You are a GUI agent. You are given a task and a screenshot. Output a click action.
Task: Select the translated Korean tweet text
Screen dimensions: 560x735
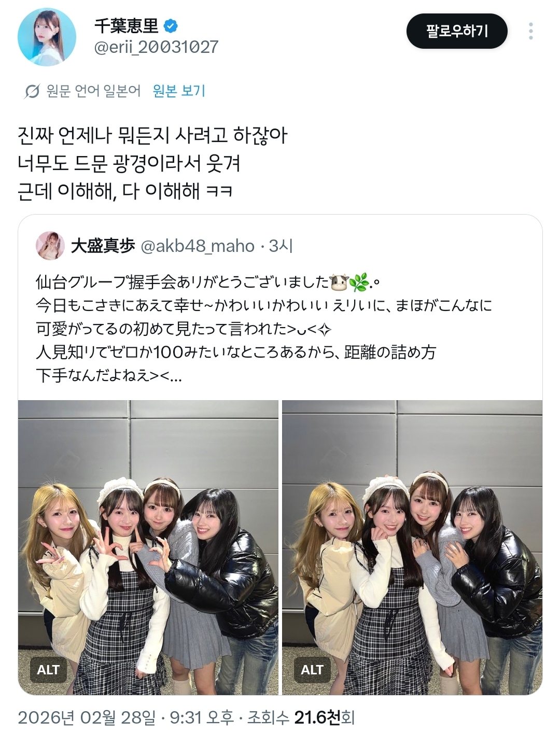click(x=152, y=164)
